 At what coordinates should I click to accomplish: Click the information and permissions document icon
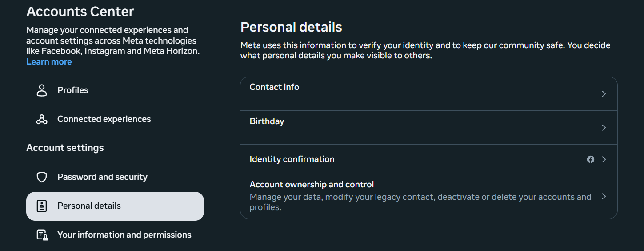click(42, 235)
